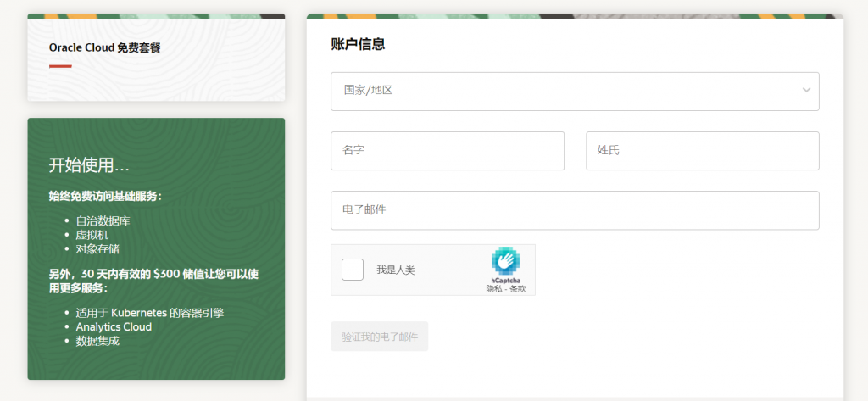Click the 开始使用… heading text
Viewport: 868px width, 401px height.
click(x=89, y=165)
